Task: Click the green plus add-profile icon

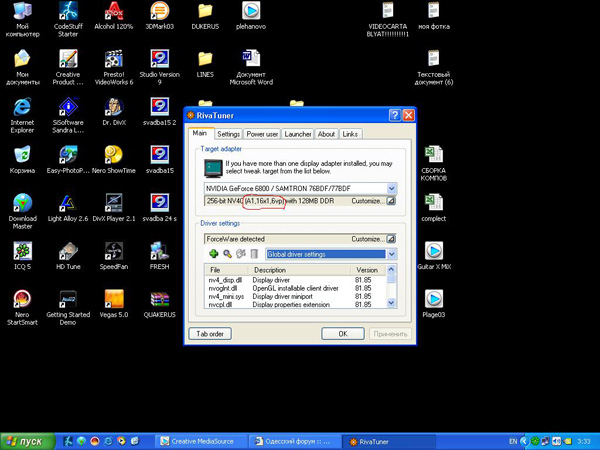Action: (x=212, y=255)
